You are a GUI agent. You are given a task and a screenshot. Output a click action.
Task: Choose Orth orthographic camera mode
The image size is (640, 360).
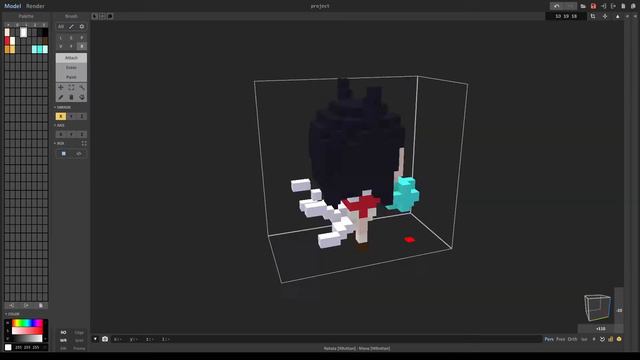click(x=573, y=339)
